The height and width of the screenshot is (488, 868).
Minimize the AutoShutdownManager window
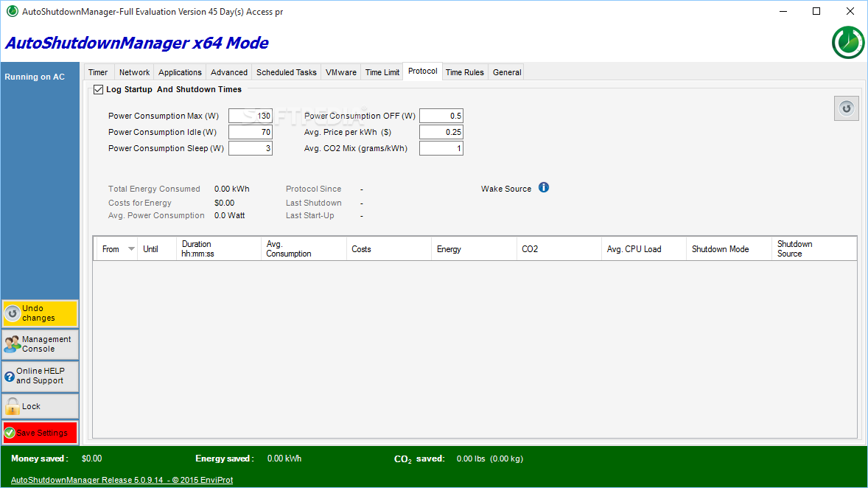(x=783, y=11)
